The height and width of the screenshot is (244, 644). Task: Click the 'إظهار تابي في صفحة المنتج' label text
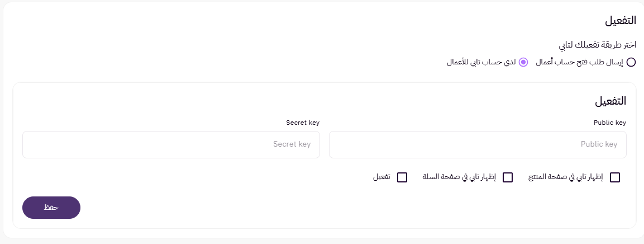(x=566, y=177)
